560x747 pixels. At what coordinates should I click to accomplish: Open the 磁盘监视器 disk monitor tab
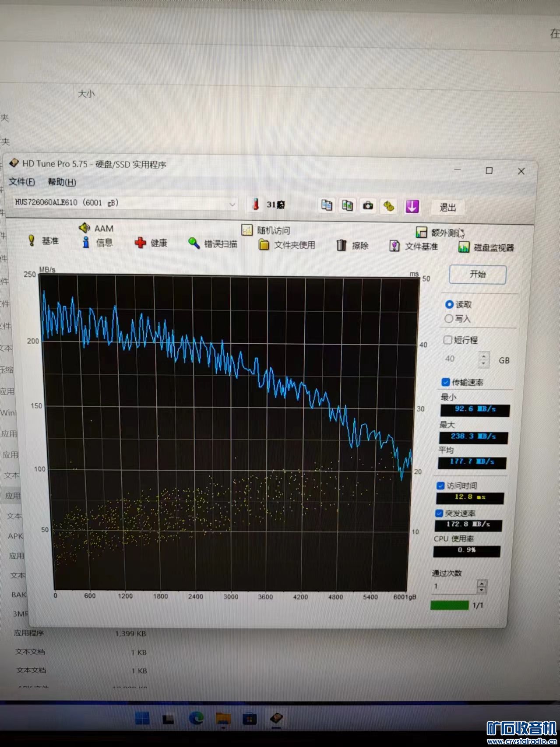(x=486, y=247)
